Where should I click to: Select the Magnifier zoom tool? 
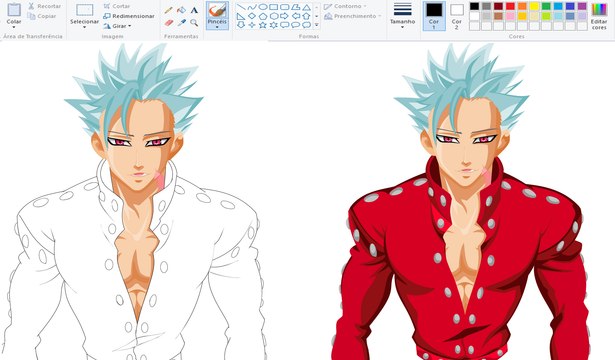point(194,23)
